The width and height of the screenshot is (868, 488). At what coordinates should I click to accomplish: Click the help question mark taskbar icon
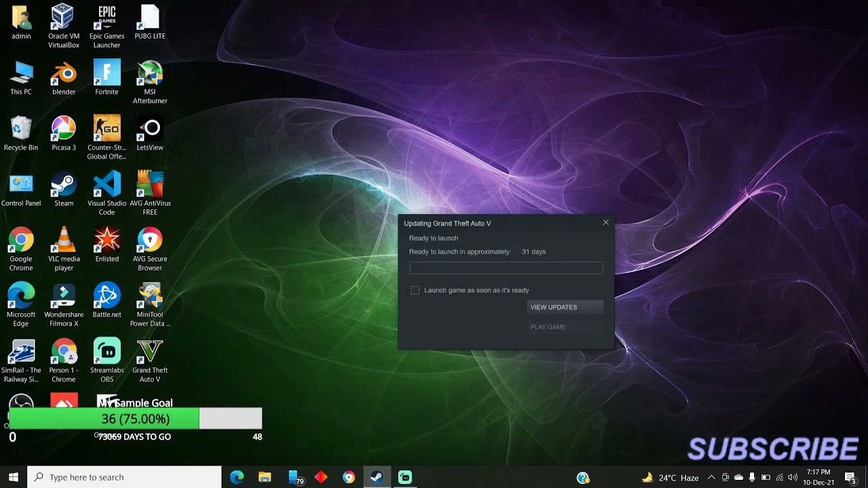[583, 477]
